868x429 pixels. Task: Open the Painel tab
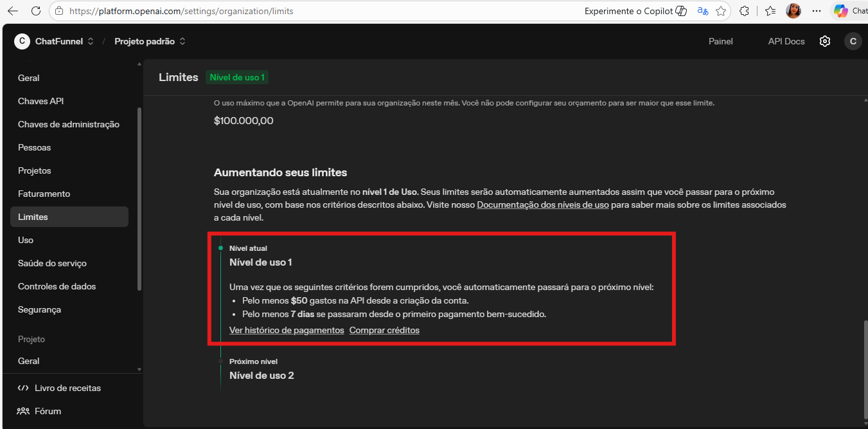pos(721,41)
